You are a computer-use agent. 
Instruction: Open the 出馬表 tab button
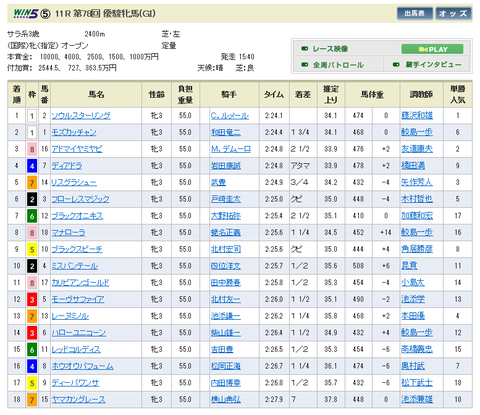415,14
